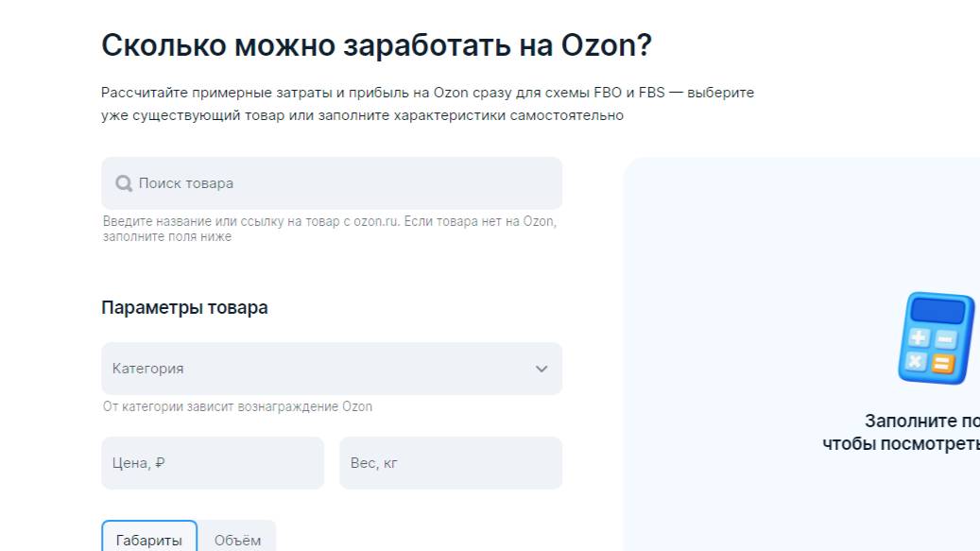Click the multiply key on calculator icon
Viewport: 980px width, 551px height.
tap(916, 360)
